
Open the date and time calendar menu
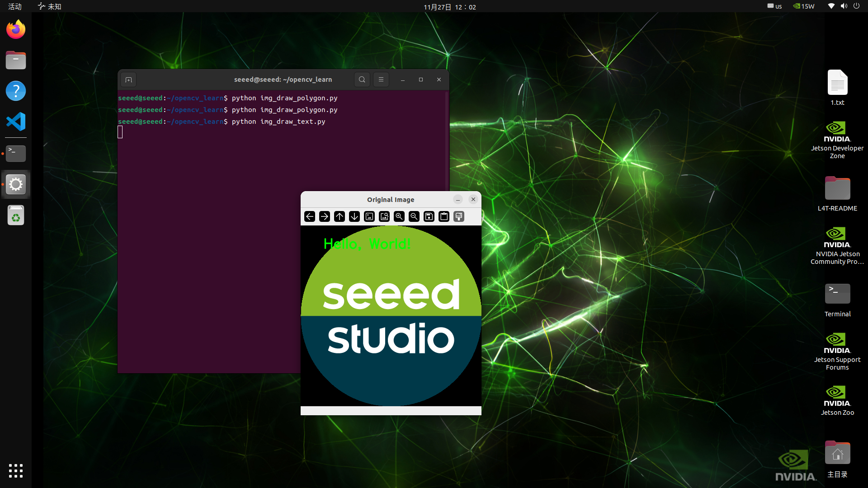[450, 7]
